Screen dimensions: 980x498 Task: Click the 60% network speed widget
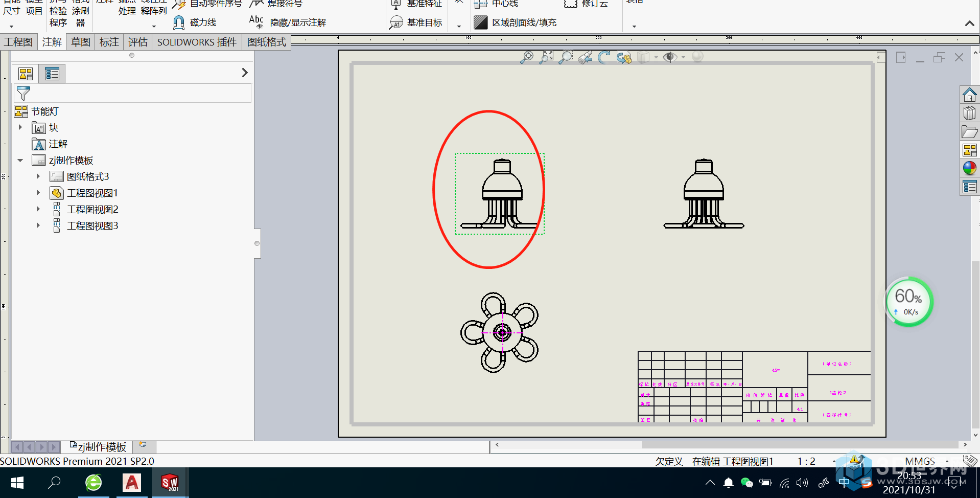coord(909,302)
